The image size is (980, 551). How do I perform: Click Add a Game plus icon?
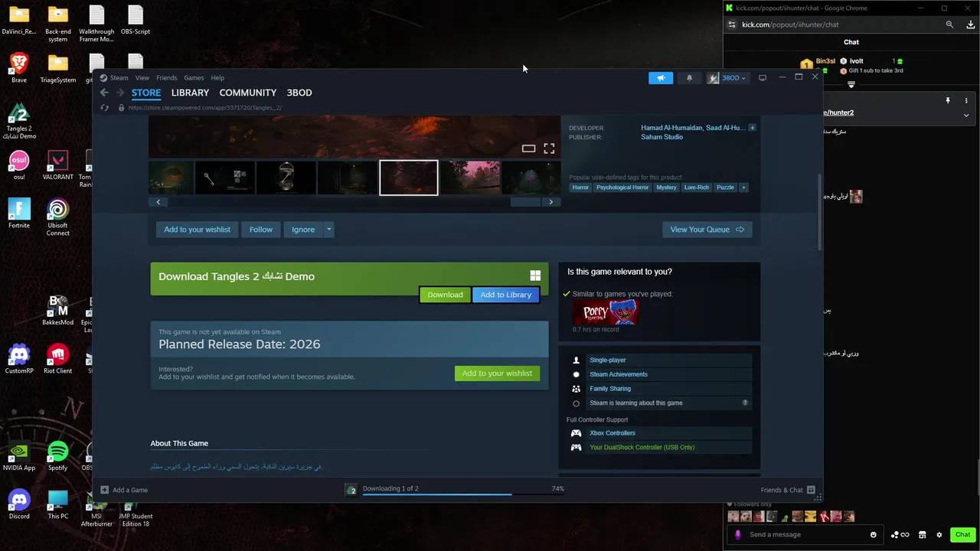(x=105, y=491)
